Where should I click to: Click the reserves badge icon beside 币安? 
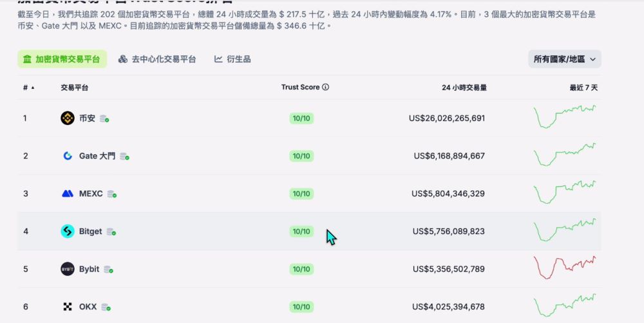pyautogui.click(x=104, y=119)
